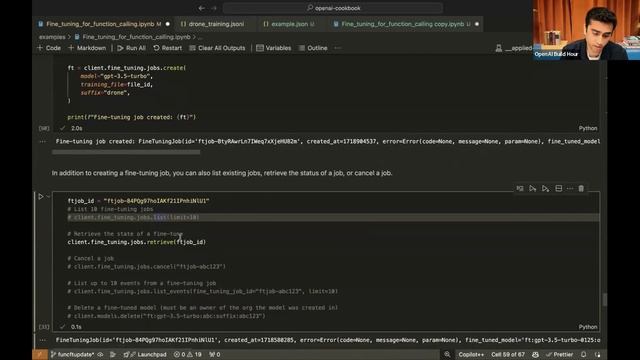
Task: Click horizontal scrollbar under first cell output
Action: 126,152
